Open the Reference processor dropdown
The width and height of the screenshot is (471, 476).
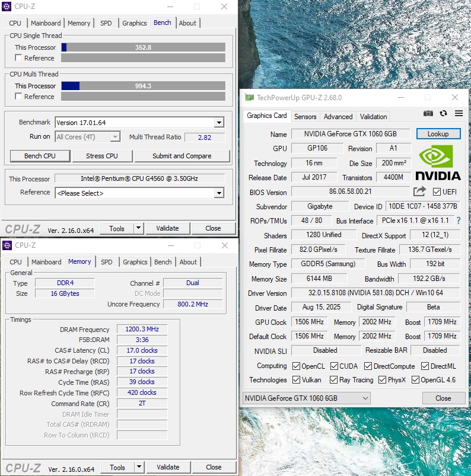tap(219, 193)
